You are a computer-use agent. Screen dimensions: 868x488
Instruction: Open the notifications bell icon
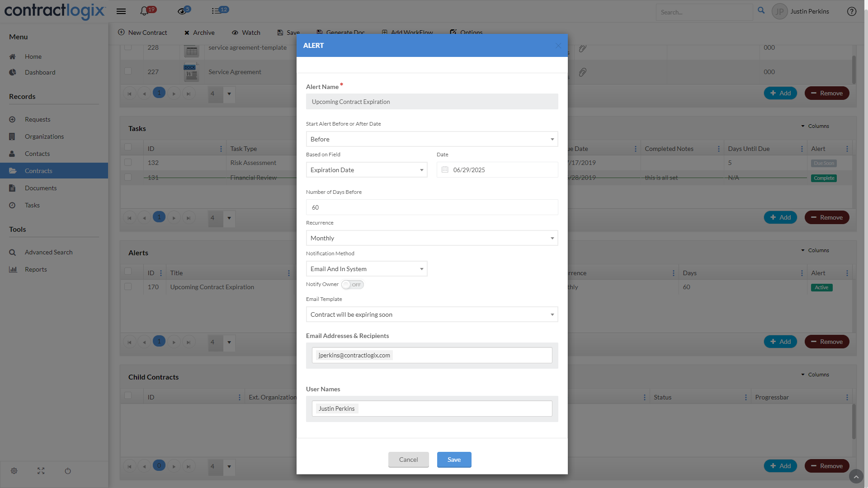pyautogui.click(x=145, y=11)
